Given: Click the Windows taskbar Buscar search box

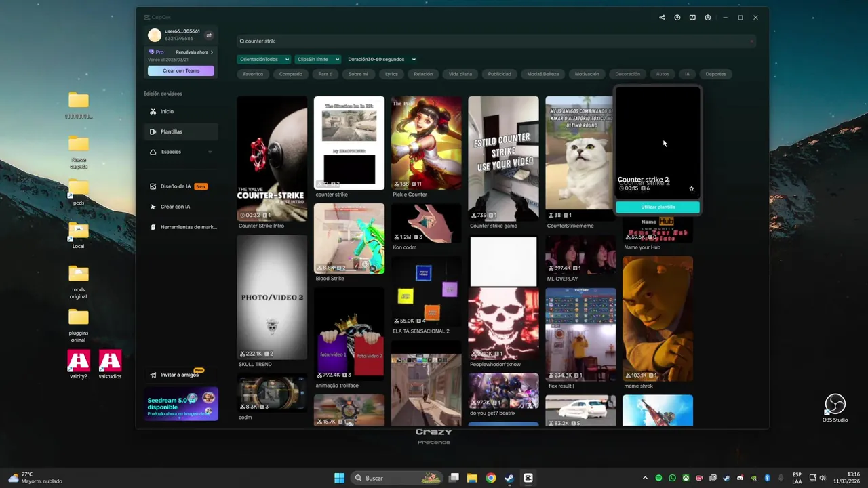Looking at the screenshot, I should (397, 478).
